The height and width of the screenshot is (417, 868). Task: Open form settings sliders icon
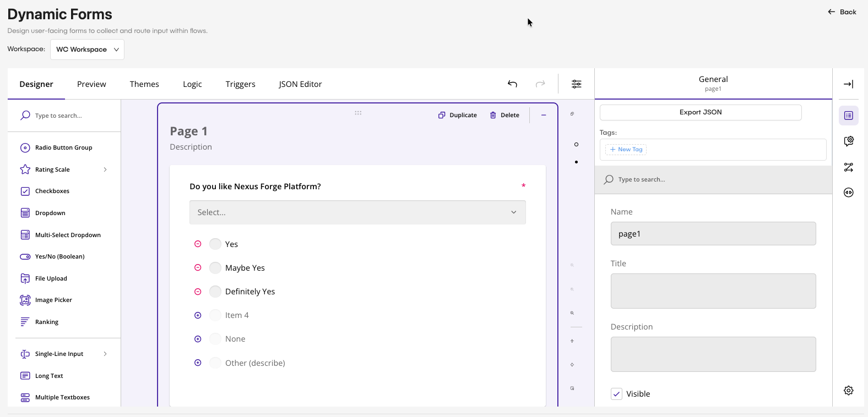576,84
